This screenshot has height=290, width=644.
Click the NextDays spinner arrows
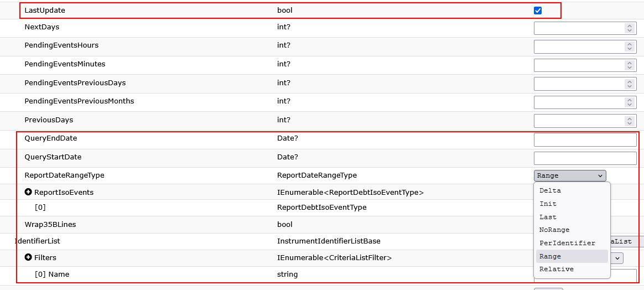point(629,28)
